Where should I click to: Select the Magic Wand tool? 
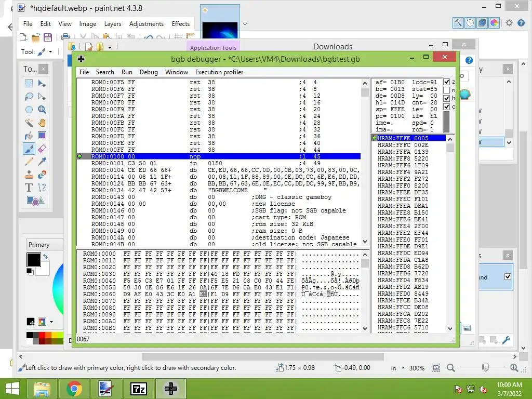coord(29,123)
